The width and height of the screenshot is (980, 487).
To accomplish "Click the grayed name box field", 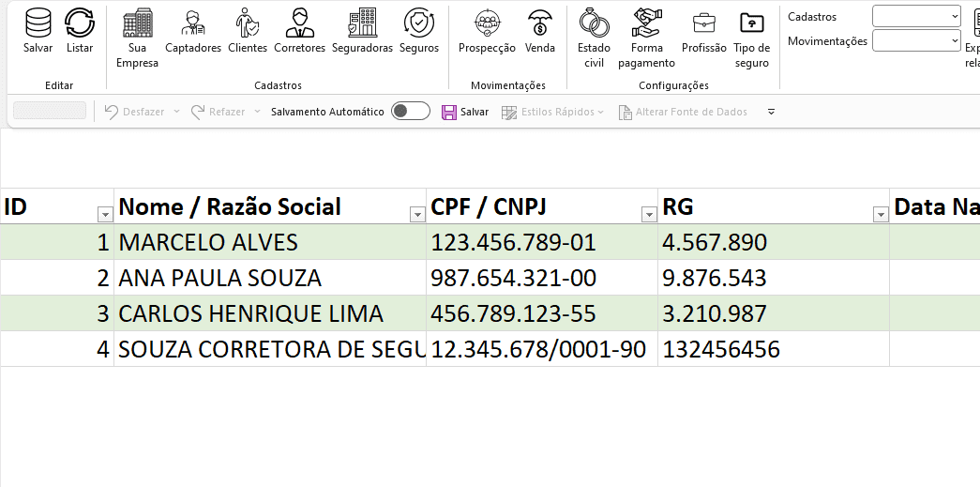I will coord(50,112).
